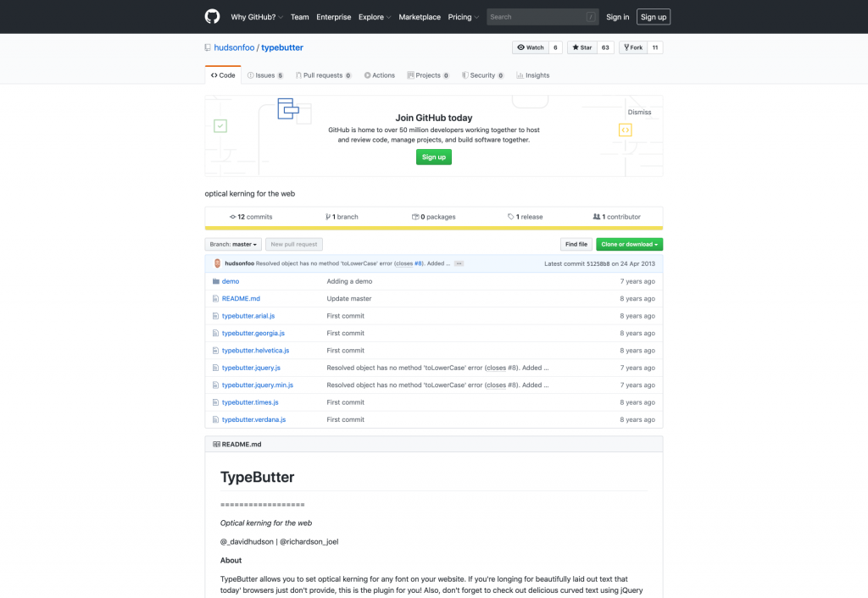Open the typebutter.verdana.js file
Viewport: 868px width, 598px height.
click(253, 420)
